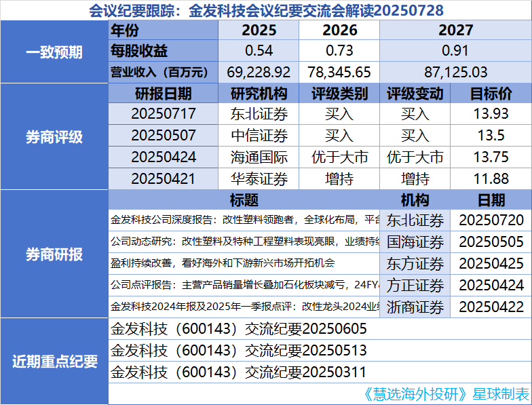Click the 评级类别 column header
Screen dimensions: 532x405
[339, 94]
